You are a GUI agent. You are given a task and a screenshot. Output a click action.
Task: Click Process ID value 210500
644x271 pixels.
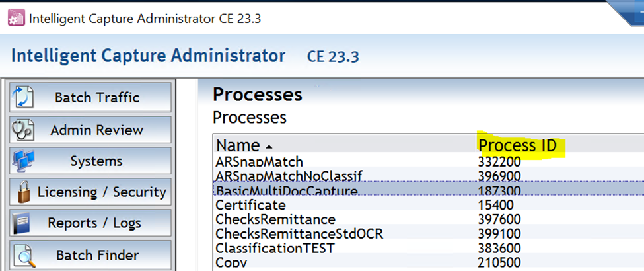point(499,262)
